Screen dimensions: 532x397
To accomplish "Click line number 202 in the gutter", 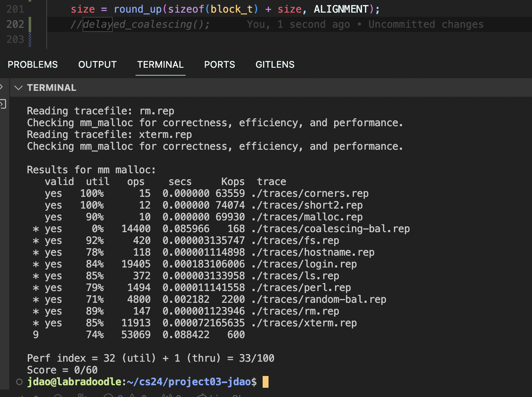I will 15,24.
